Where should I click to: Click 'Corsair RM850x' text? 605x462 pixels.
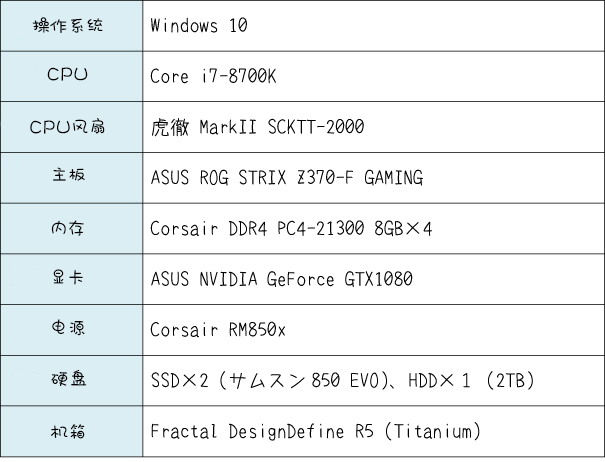pos(218,330)
